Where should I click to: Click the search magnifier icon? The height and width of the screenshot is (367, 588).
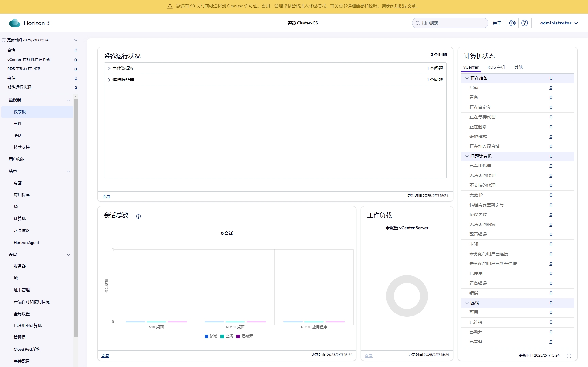(417, 23)
